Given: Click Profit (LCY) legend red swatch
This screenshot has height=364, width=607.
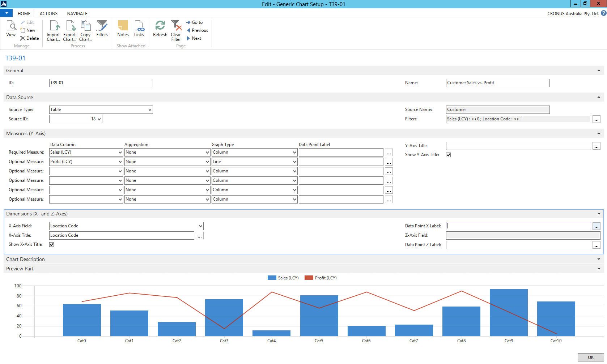Looking at the screenshot, I should [309, 278].
